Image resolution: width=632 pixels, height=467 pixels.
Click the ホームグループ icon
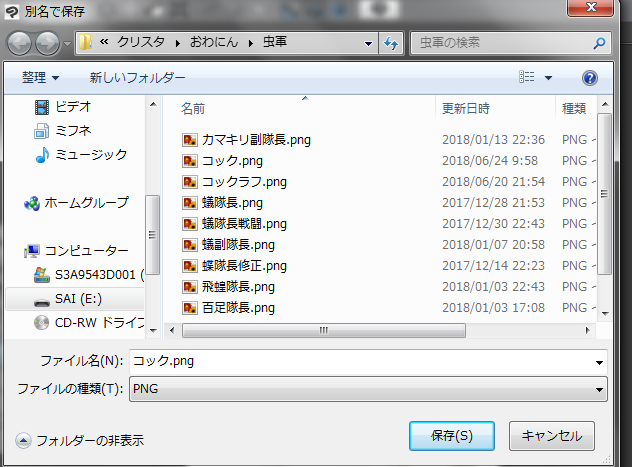tap(32, 203)
